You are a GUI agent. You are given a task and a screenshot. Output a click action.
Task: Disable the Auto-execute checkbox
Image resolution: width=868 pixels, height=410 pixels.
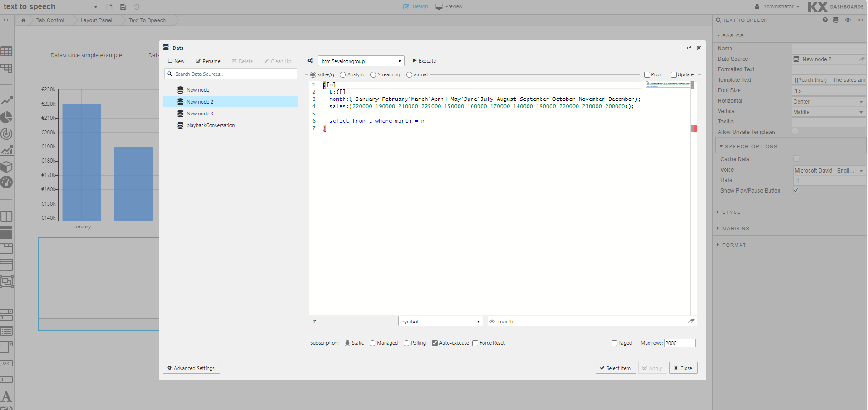[x=435, y=343]
